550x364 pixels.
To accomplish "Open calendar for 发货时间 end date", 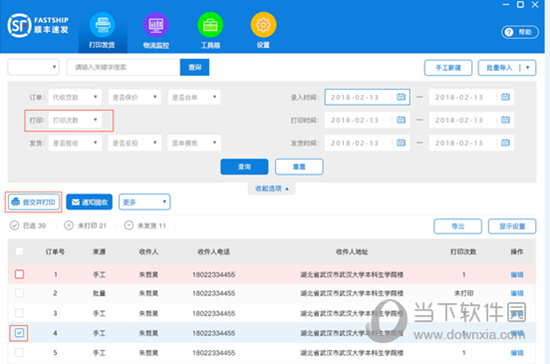I will (x=505, y=143).
